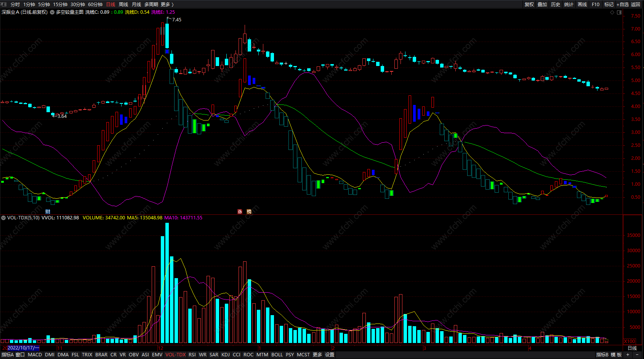Select the CCI indicator
This screenshot has width=644, height=359.
pos(237,355)
